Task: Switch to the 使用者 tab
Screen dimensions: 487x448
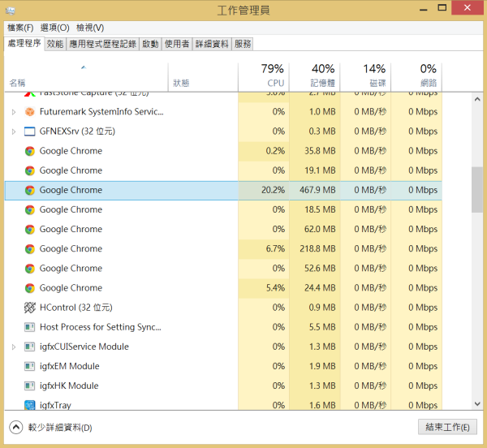Action: coord(177,44)
